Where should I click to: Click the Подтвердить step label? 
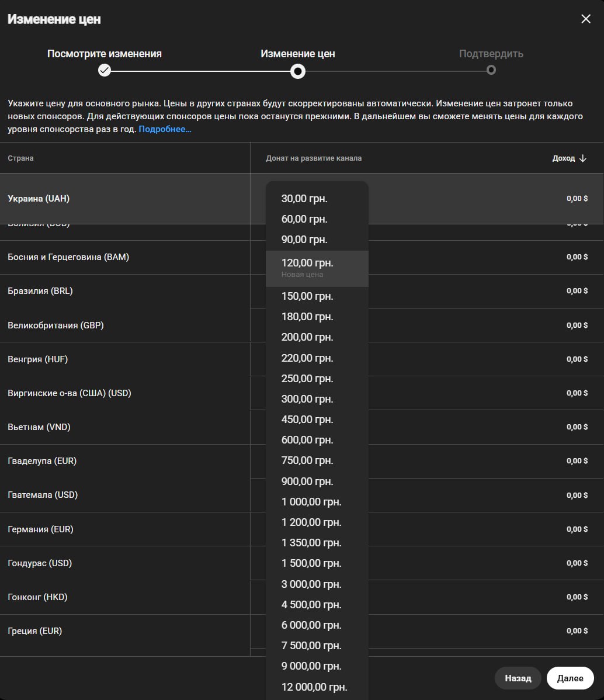pyautogui.click(x=491, y=54)
